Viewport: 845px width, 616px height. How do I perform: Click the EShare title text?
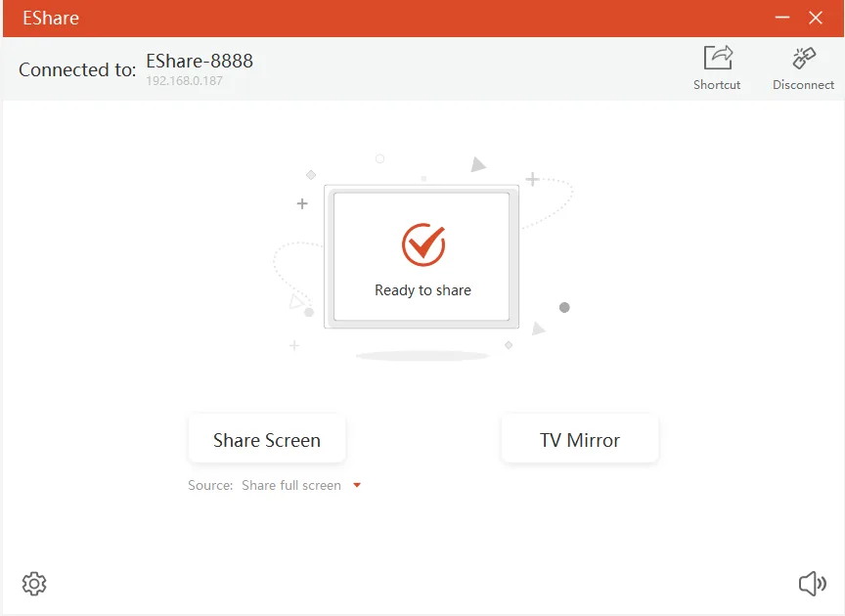pyautogui.click(x=51, y=19)
